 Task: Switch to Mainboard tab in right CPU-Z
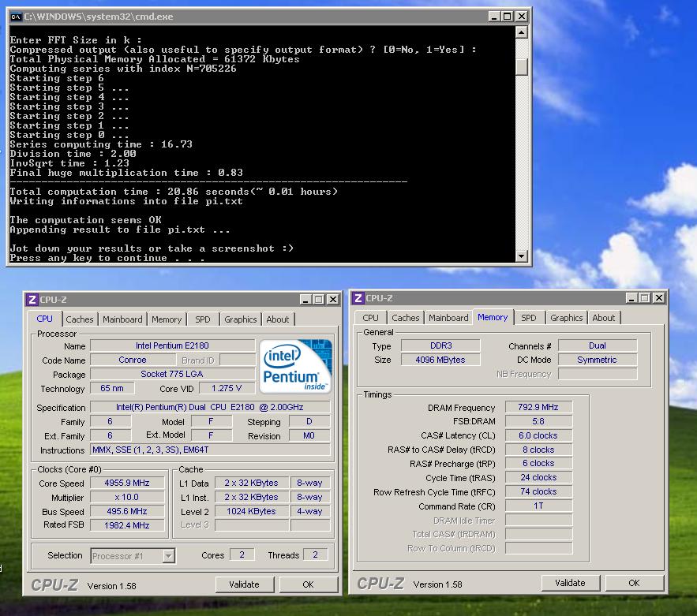[448, 318]
